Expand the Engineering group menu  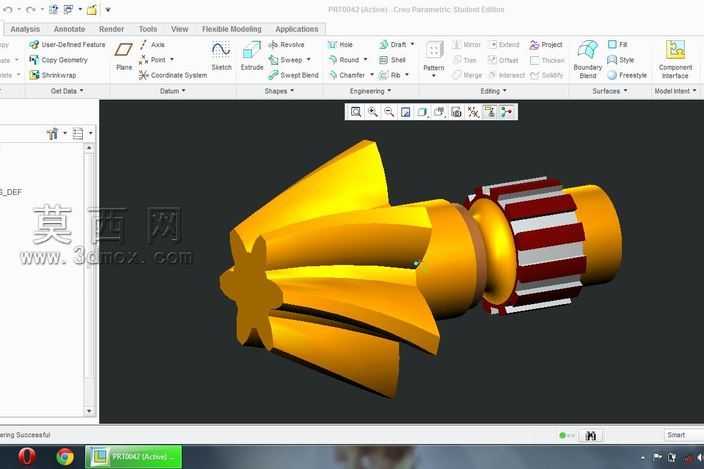pos(370,91)
